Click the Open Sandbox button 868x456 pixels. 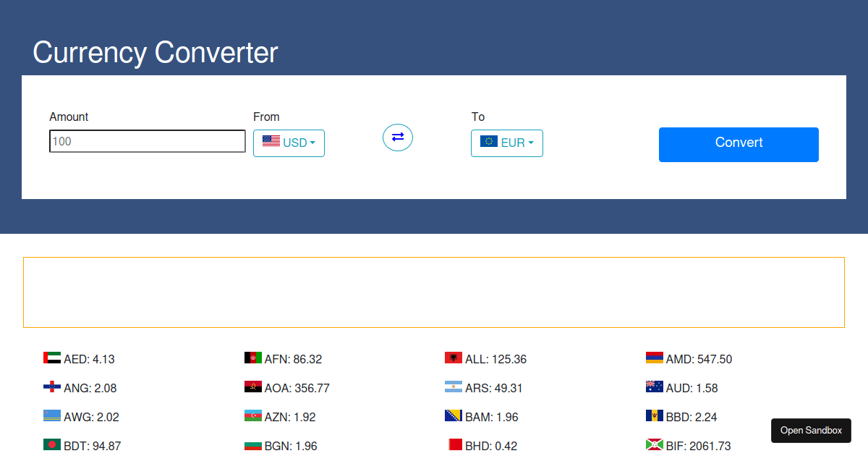[x=811, y=430]
